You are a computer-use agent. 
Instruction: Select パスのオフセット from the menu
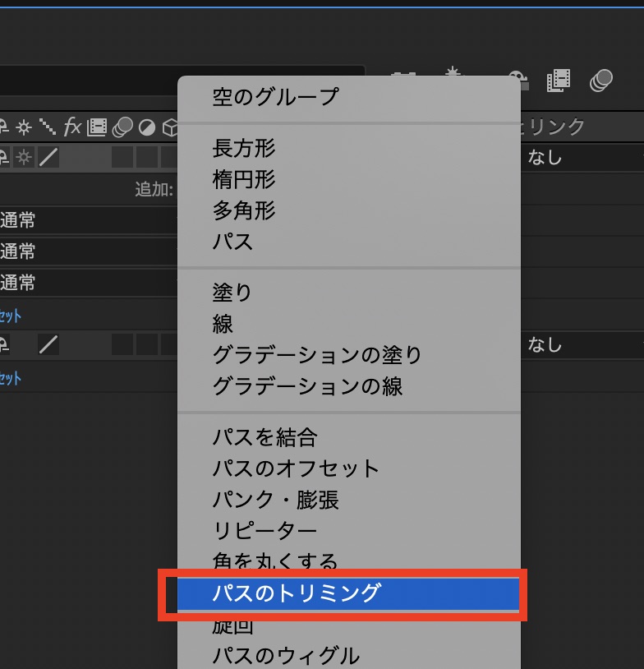[x=349, y=469]
